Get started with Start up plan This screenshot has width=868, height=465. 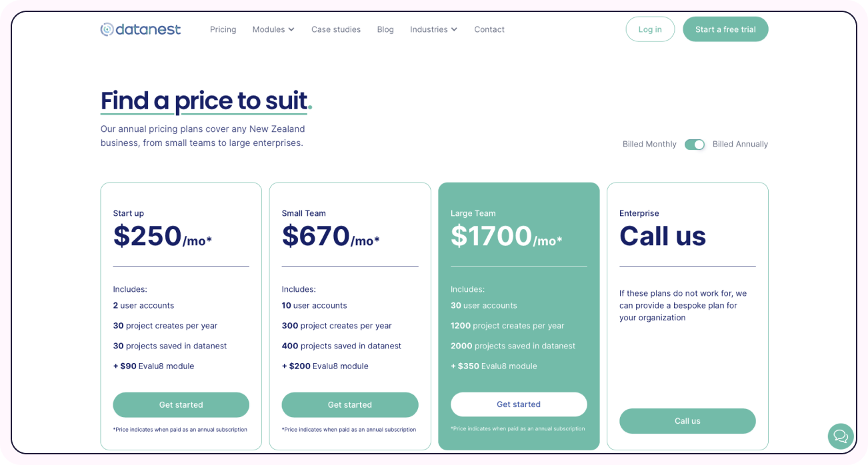pos(181,404)
